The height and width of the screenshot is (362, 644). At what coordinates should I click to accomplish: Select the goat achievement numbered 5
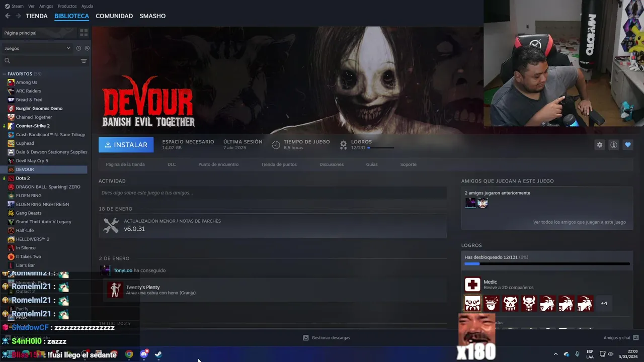[x=566, y=303]
